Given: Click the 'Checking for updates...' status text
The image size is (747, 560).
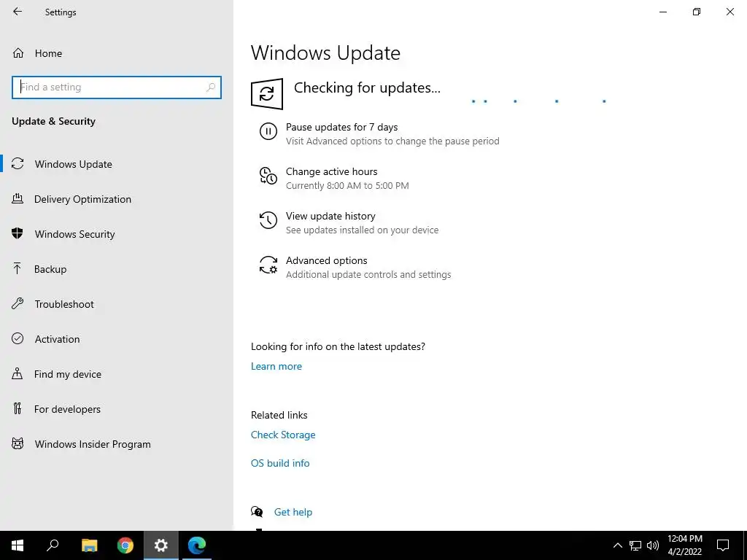Looking at the screenshot, I should click(367, 87).
